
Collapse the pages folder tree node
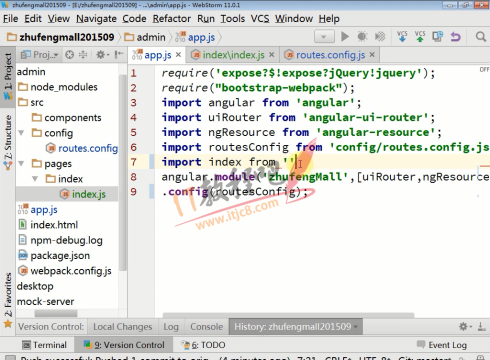coord(21,164)
